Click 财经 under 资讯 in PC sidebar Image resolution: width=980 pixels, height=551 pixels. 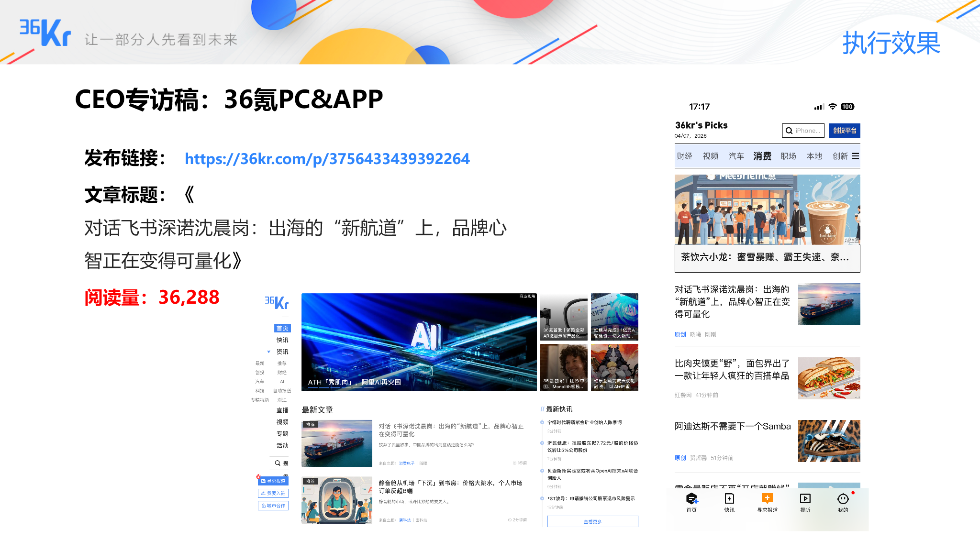[x=282, y=373]
